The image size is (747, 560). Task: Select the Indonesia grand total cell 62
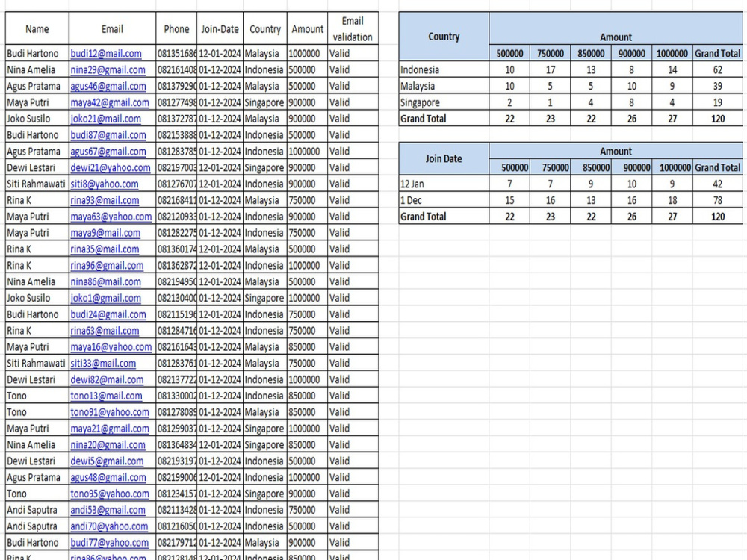(717, 69)
